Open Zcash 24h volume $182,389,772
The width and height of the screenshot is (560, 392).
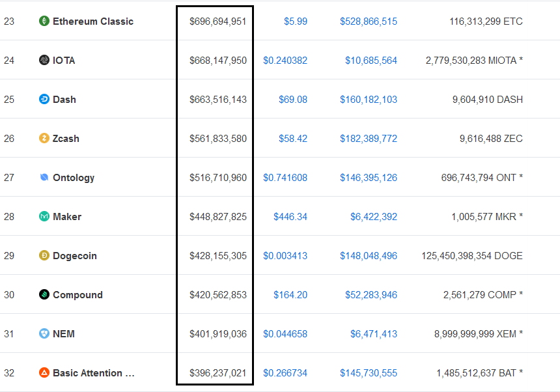[x=369, y=139]
